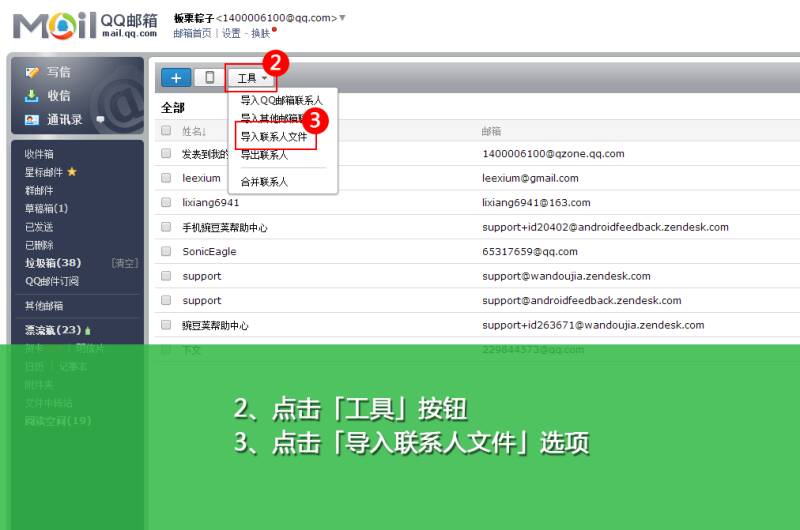Click email support+id20402@androidfeedback.zendesk.com
Viewport: 800px width, 530px height.
coord(605,227)
